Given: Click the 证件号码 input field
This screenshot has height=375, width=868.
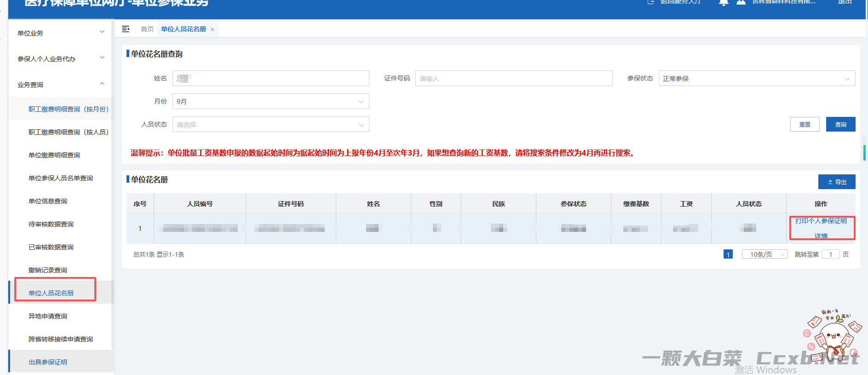Looking at the screenshot, I should (x=513, y=79).
